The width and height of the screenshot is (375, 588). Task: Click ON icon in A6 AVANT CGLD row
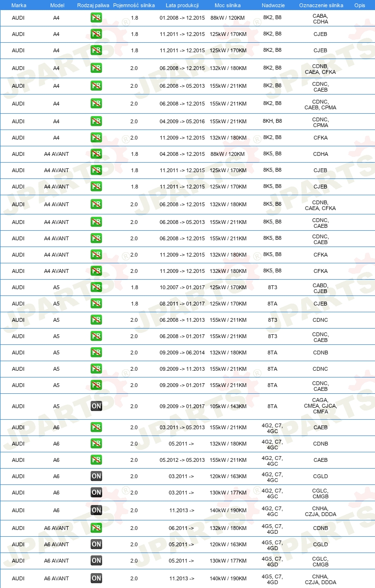pyautogui.click(x=96, y=544)
